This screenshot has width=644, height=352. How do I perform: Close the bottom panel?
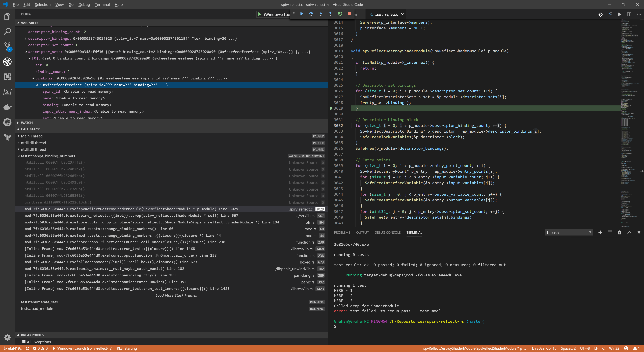[x=639, y=232]
